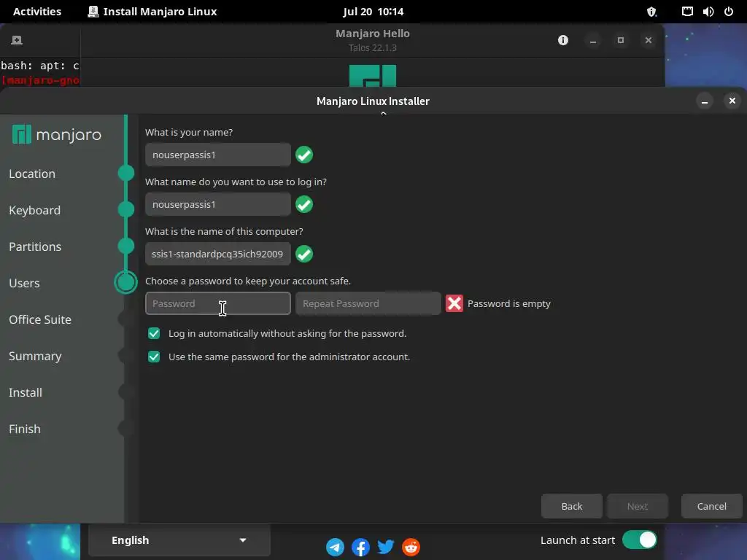Go to Location step in sidebar
This screenshot has width=747, height=560.
pos(32,174)
